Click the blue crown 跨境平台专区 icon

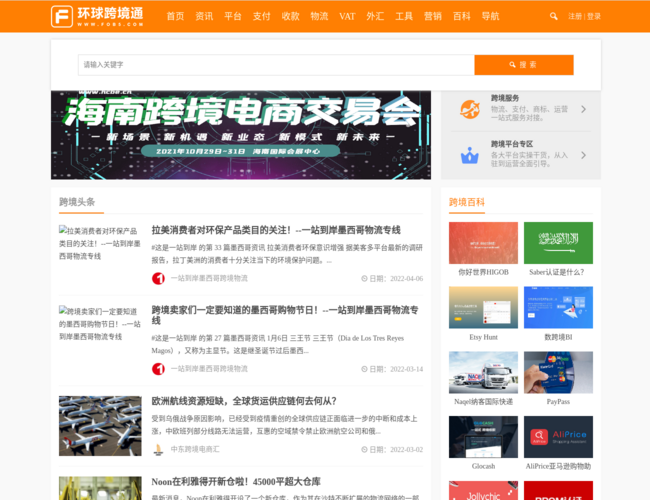470,155
